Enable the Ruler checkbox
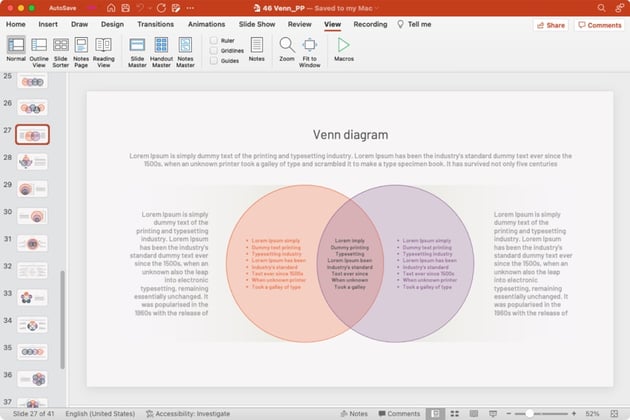The image size is (630, 420). pos(214,41)
